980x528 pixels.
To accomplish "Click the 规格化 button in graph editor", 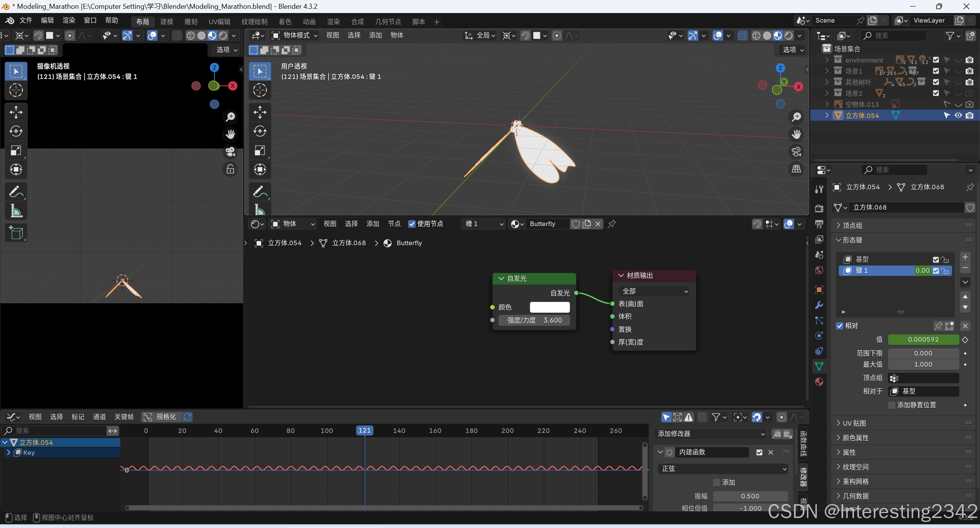I will click(160, 417).
